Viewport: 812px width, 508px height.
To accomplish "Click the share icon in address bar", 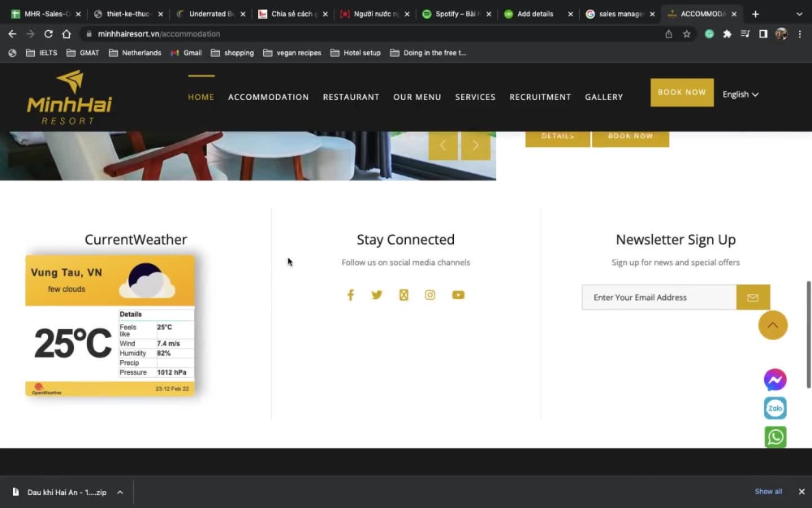I will point(668,33).
